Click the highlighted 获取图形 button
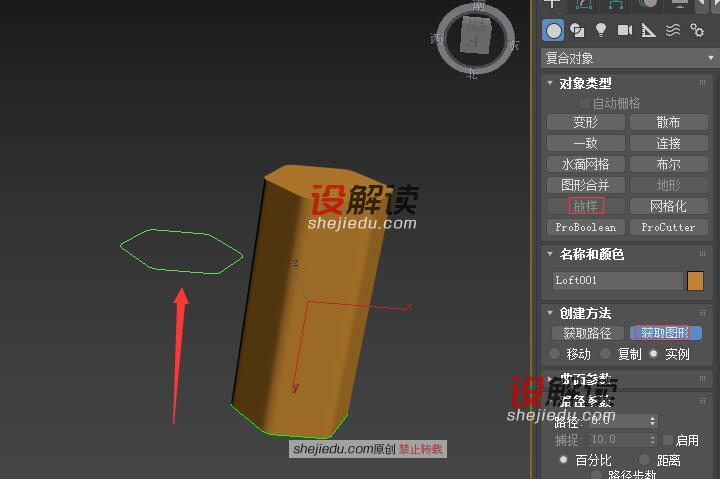The width and height of the screenshot is (720, 479). [x=665, y=333]
